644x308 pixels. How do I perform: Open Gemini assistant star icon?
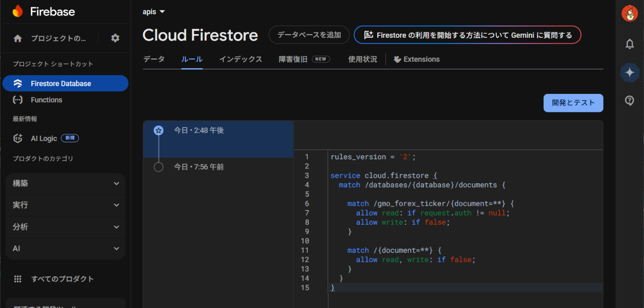click(630, 72)
